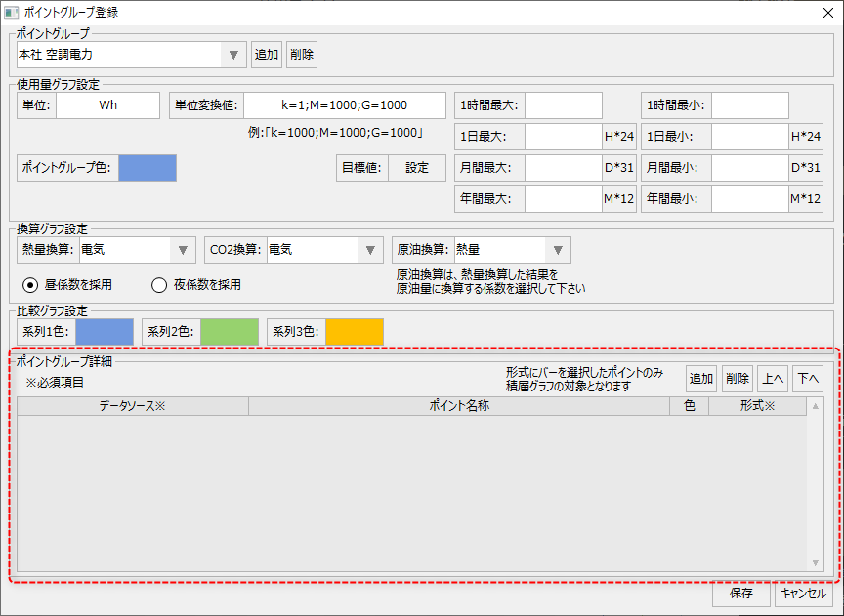844x616 pixels.
Task: Click 削除 in the ポイントグループ詳細 section
Action: point(739,379)
